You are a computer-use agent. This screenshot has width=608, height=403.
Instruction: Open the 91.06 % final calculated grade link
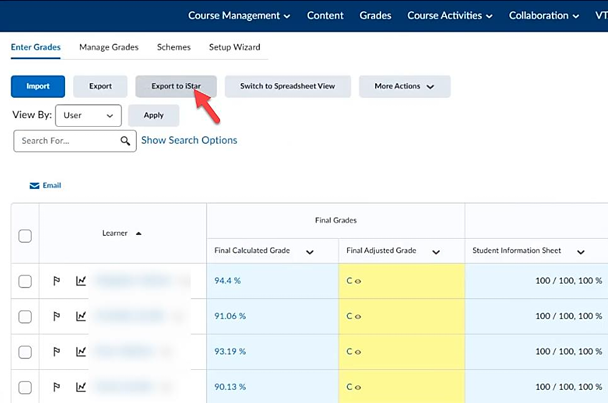[x=230, y=316]
